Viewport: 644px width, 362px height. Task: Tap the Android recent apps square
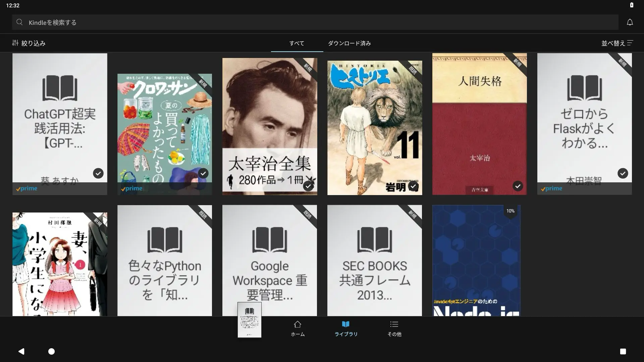pyautogui.click(x=623, y=351)
